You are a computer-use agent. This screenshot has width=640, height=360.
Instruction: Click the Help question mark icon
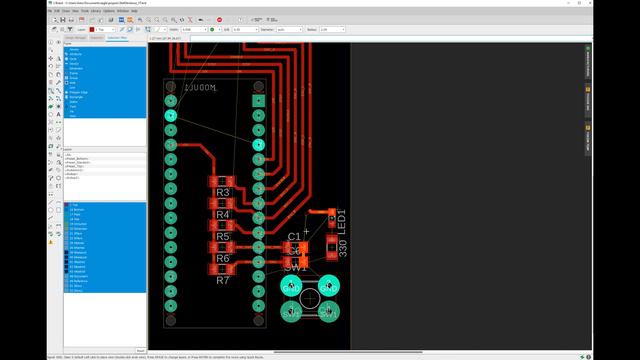[x=240, y=20]
